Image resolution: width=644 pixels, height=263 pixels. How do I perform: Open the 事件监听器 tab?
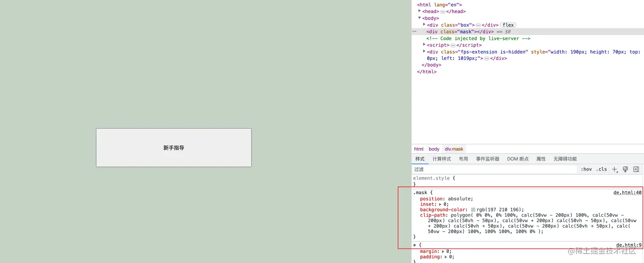point(488,159)
